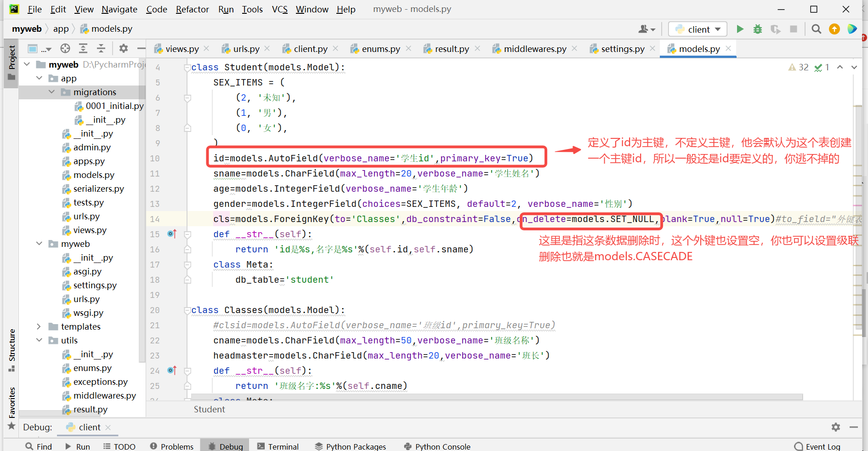Open Search Everywhere magnifier
Screen dimensions: 868x451
click(x=816, y=29)
